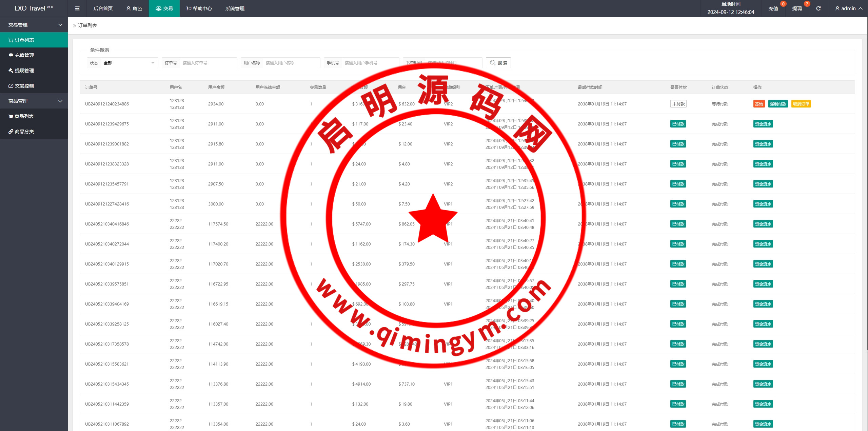Expand the admin user menu
Viewport: 868px width, 431px height.
click(x=849, y=8)
